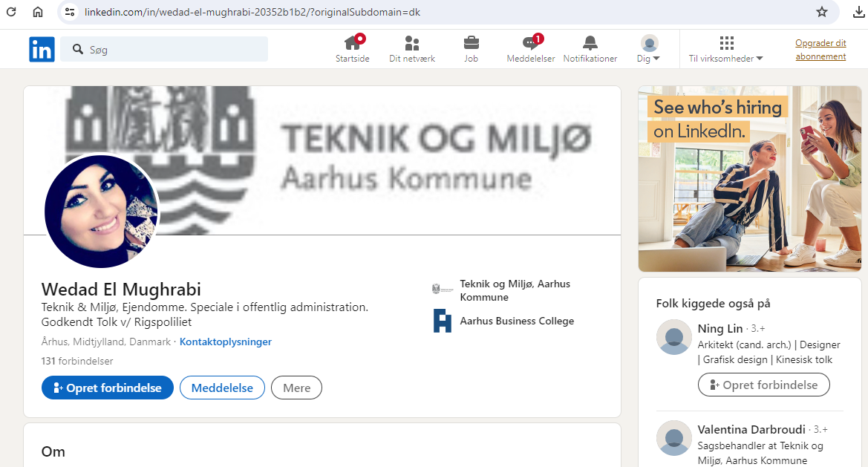Open site information icon in address bar
This screenshot has height=467, width=868.
70,12
